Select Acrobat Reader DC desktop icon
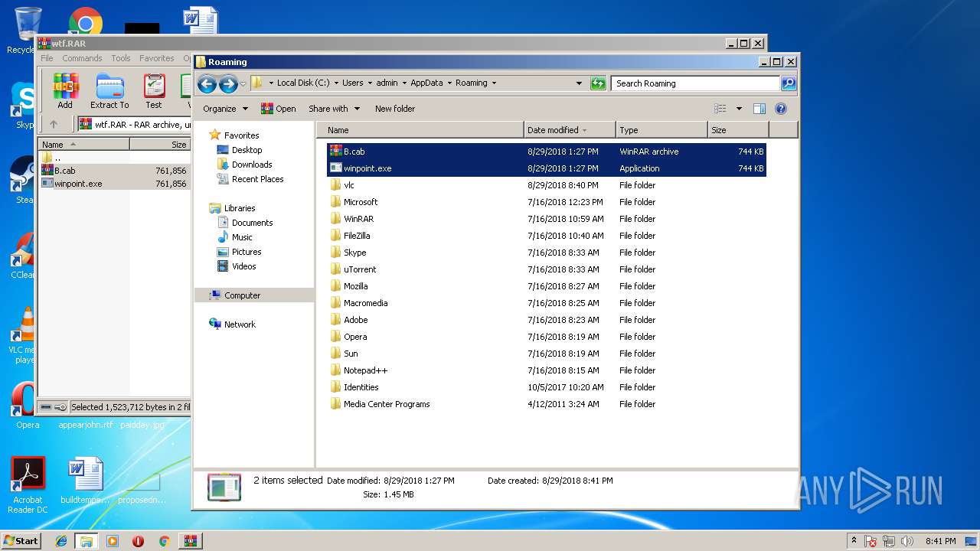 (x=28, y=485)
